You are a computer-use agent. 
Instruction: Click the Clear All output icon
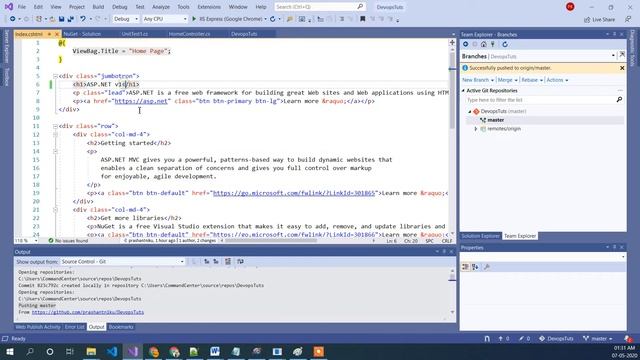click(x=228, y=262)
